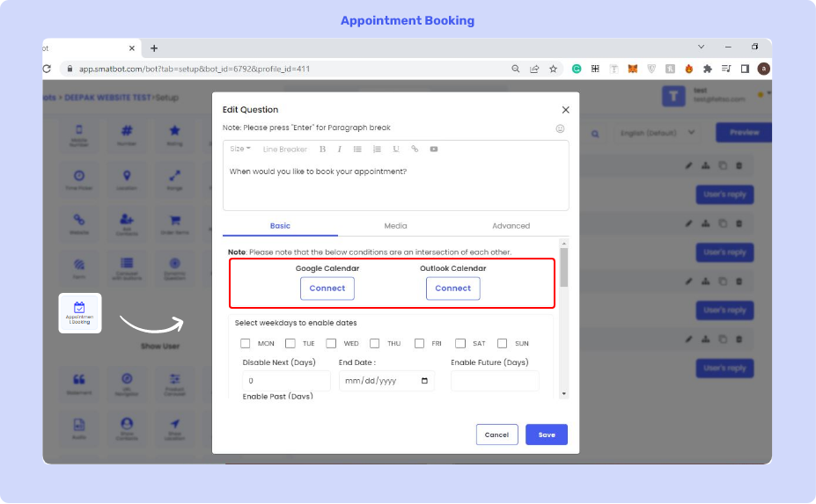Insert a numbered list
Screen dimensions: 816x504
point(377,150)
